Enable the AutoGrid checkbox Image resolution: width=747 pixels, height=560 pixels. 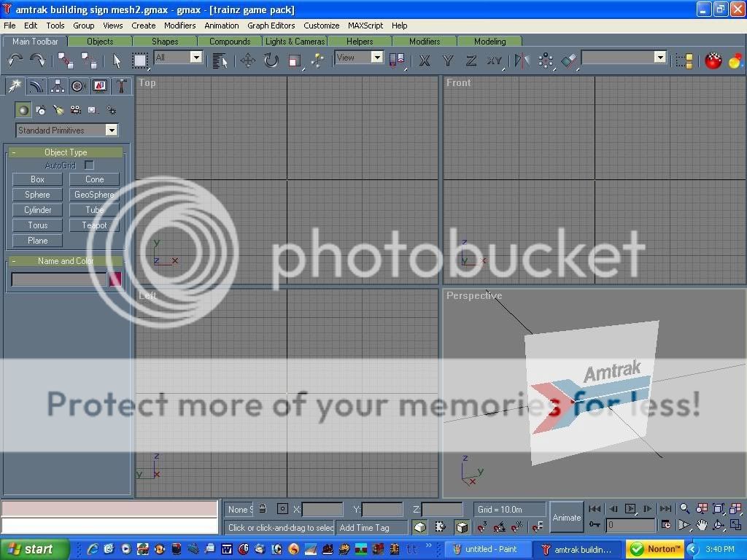(89, 166)
